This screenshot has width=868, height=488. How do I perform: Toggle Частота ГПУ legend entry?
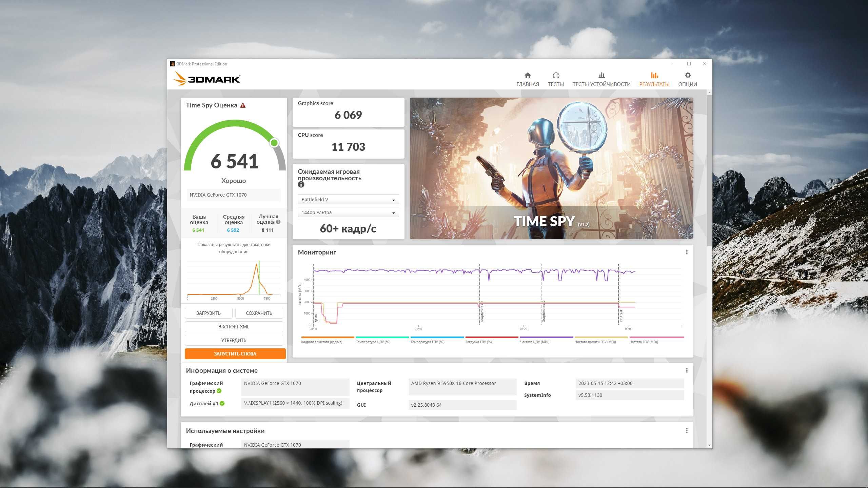point(656,340)
